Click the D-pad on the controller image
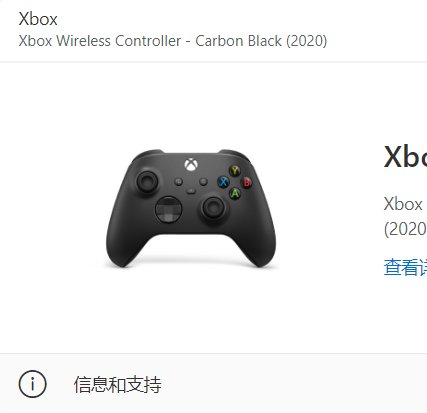Image resolution: width=427 pixels, height=413 pixels. pos(169,209)
